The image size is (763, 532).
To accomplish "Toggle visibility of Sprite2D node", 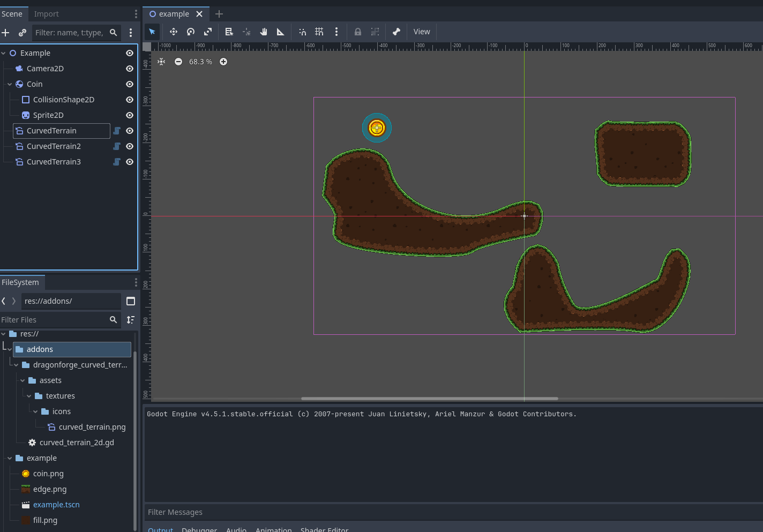I will [x=130, y=115].
